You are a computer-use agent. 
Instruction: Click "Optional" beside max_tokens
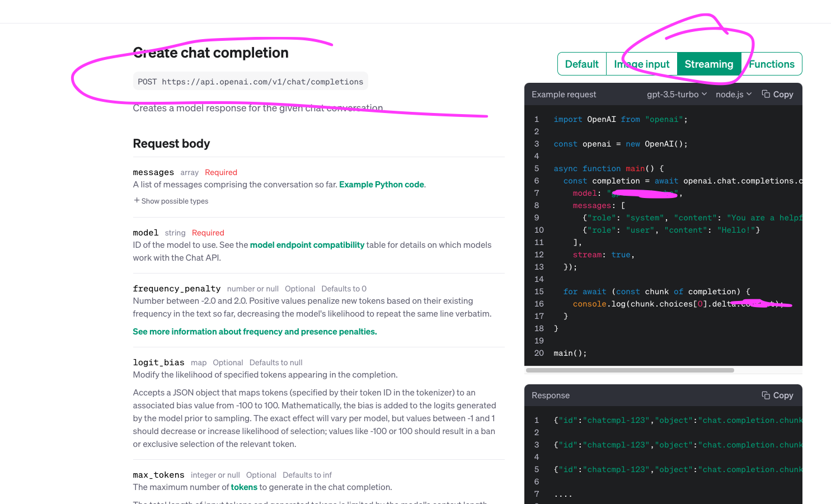(261, 475)
